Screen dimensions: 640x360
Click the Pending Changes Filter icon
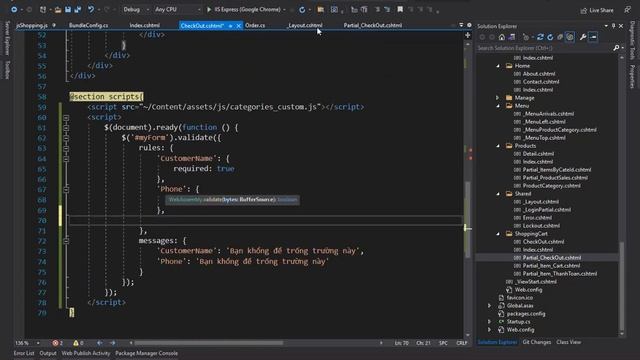[526, 37]
